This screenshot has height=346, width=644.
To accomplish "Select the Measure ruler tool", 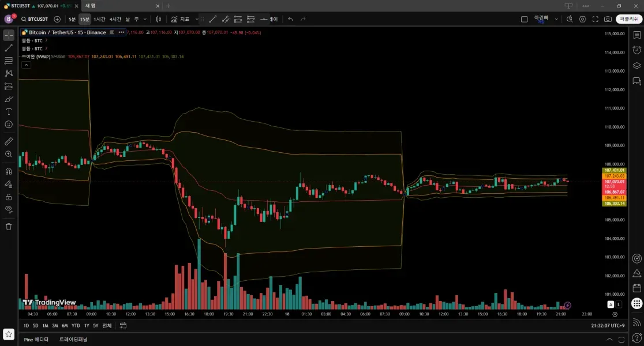I will coord(8,141).
